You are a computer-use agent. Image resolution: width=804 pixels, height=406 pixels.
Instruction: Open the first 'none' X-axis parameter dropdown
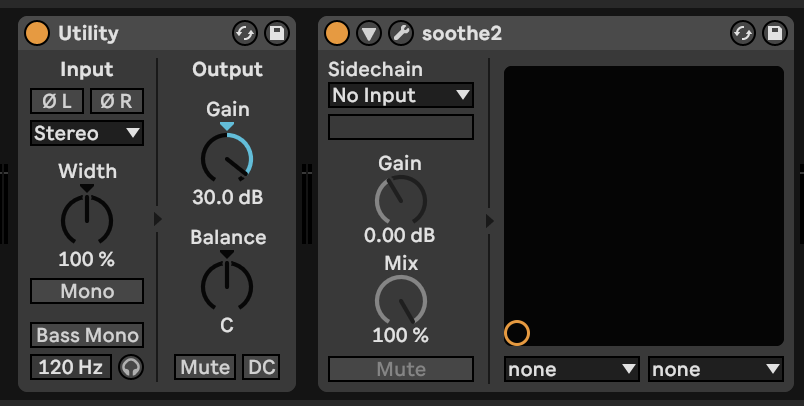click(x=572, y=369)
